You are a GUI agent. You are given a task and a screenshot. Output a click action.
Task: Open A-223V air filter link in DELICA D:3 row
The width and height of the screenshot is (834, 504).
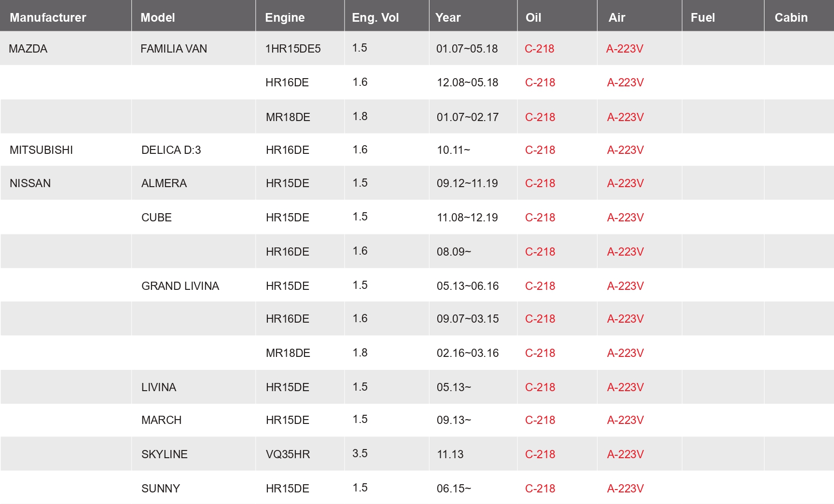coord(625,150)
